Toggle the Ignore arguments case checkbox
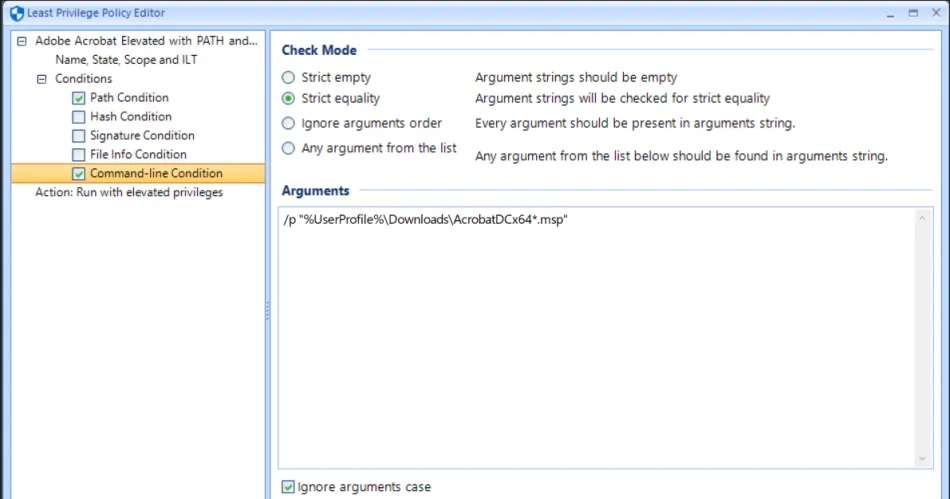The height and width of the screenshot is (499, 950). click(x=288, y=487)
